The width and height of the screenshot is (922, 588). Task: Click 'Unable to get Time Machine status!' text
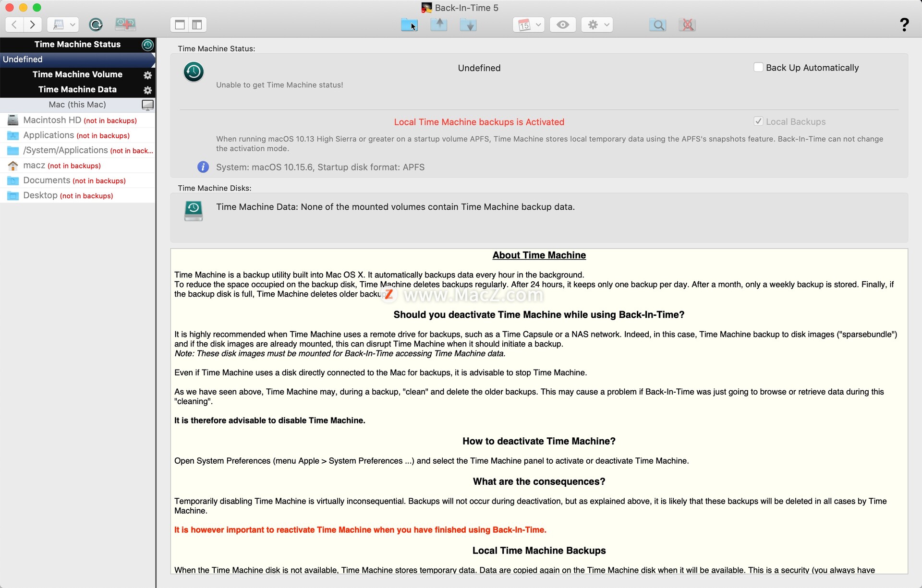(x=279, y=85)
